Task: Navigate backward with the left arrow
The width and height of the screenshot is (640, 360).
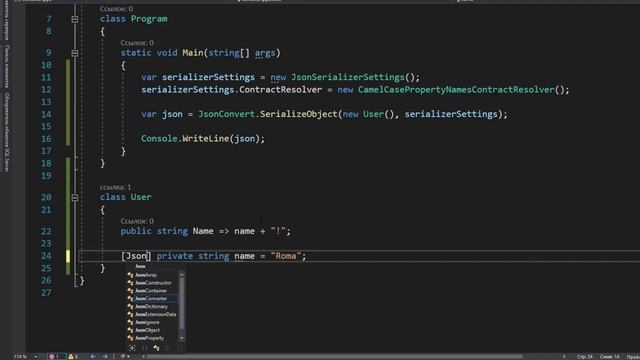Action: pos(93,357)
